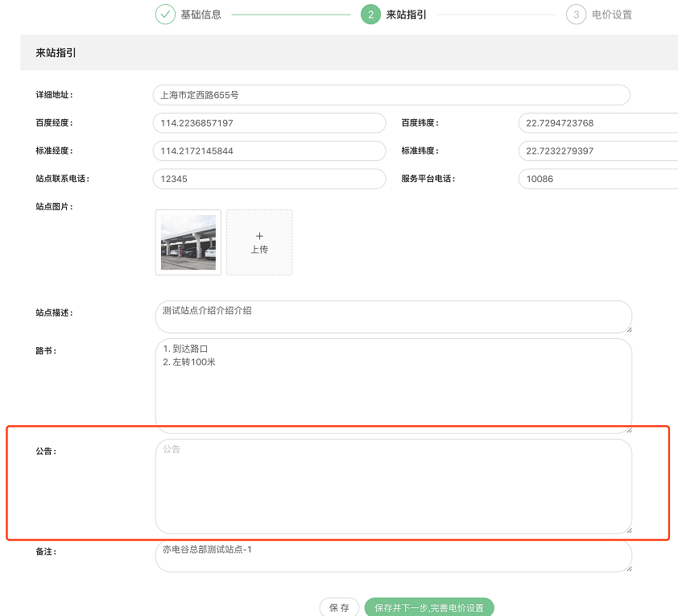The image size is (678, 616).
Task: Select the 百度纬度 input field
Action: tap(597, 123)
